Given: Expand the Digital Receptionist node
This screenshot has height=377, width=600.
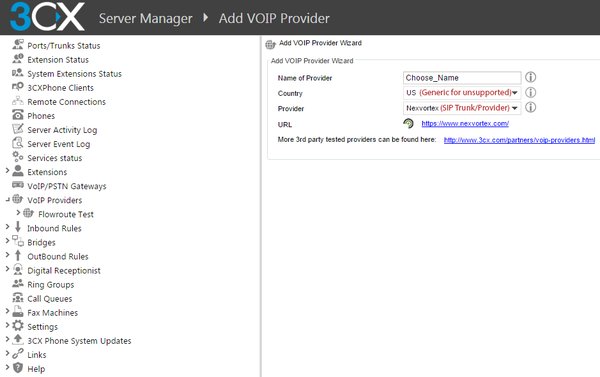Looking at the screenshot, I should tap(7, 269).
